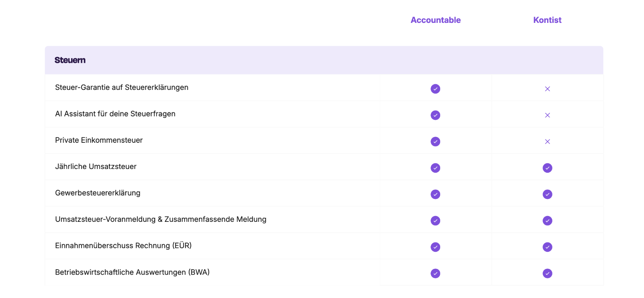The width and height of the screenshot is (644, 298).
Task: Click Kontist X mark for AI Assistant row
Action: (547, 115)
